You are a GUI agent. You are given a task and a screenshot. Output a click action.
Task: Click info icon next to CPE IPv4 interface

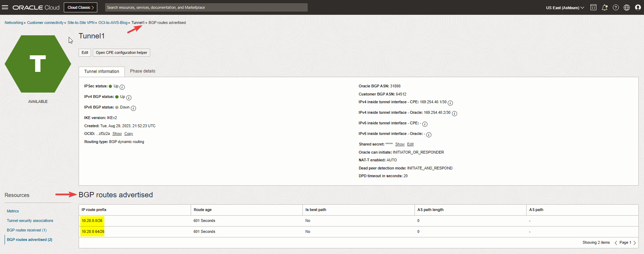coord(450,103)
